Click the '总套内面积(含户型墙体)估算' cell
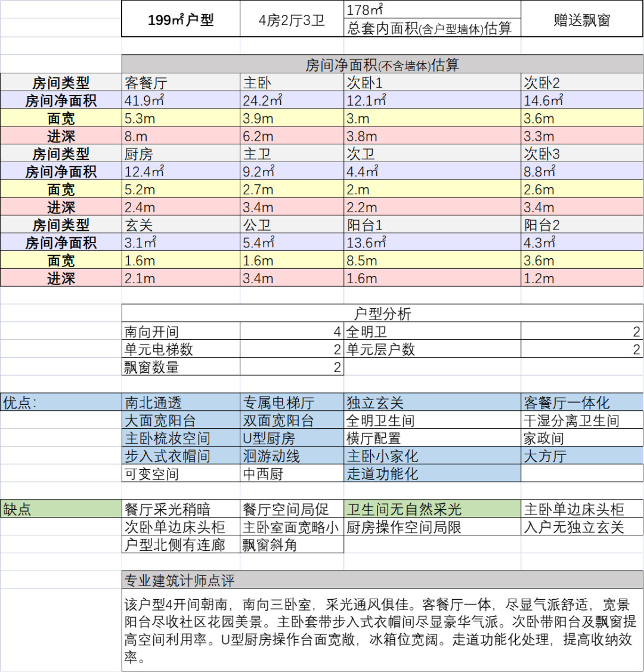 tap(432, 28)
